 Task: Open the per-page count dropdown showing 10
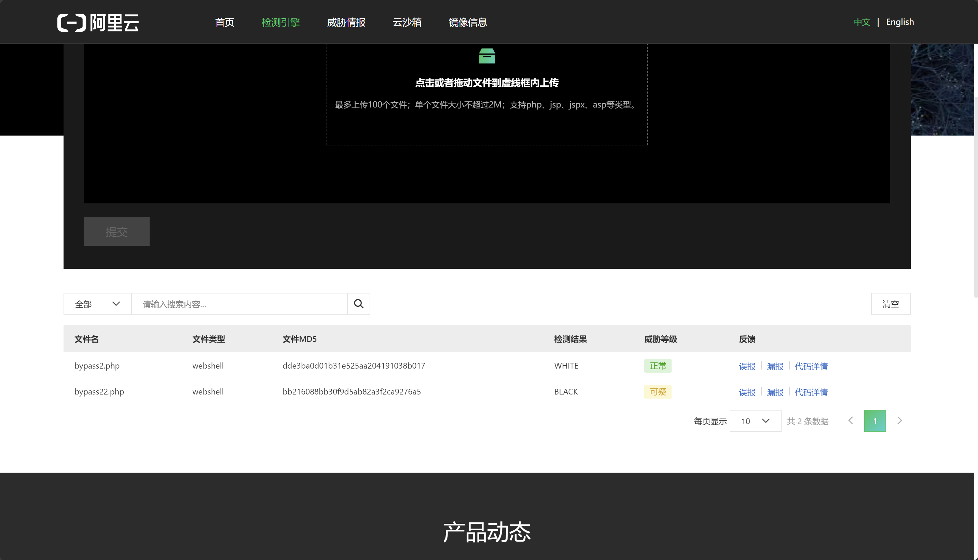tap(755, 421)
